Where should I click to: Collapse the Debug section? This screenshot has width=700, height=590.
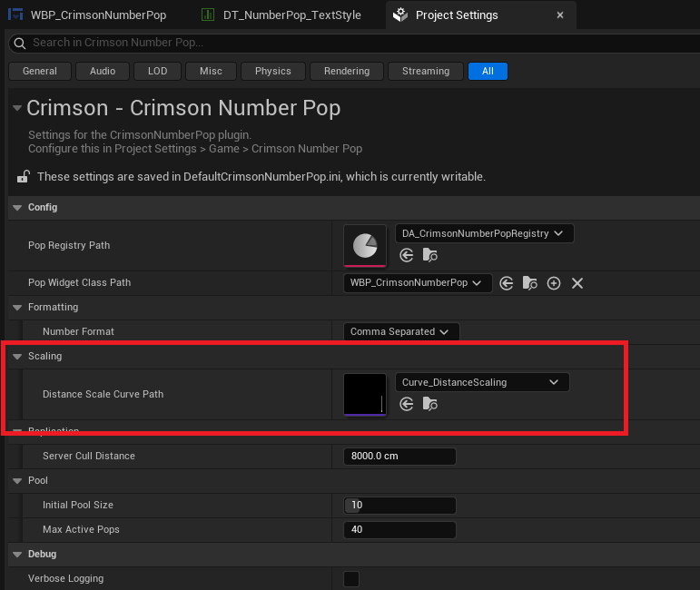tap(17, 555)
